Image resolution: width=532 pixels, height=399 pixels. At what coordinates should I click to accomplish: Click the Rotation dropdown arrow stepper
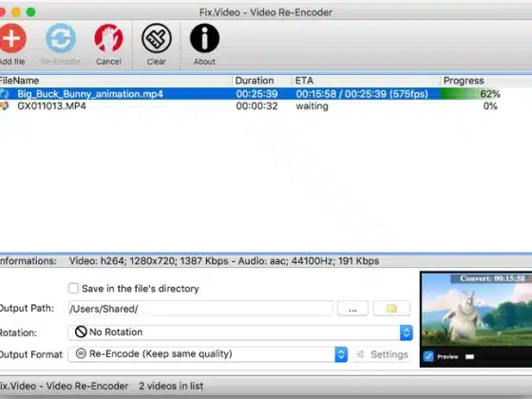(x=407, y=332)
